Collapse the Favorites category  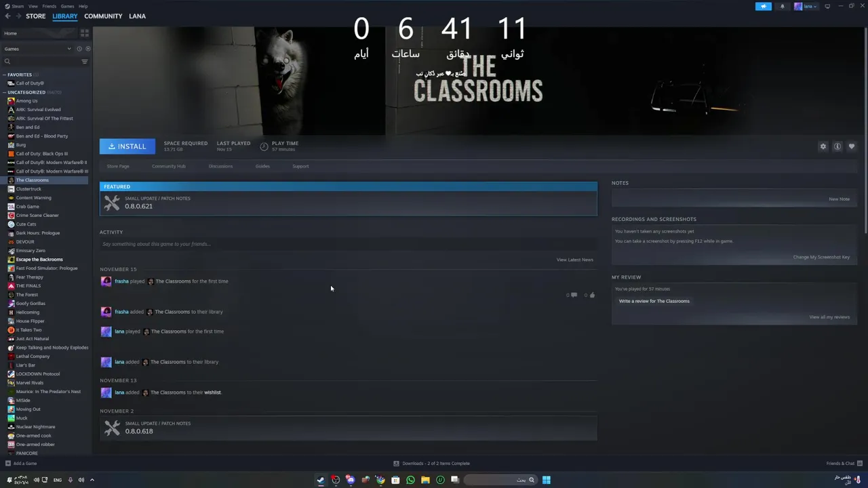[x=4, y=75]
